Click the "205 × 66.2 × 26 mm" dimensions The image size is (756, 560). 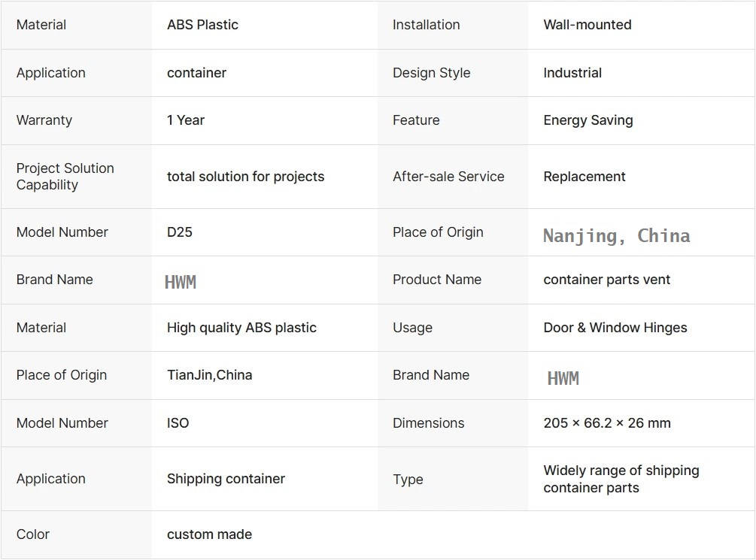tap(606, 423)
